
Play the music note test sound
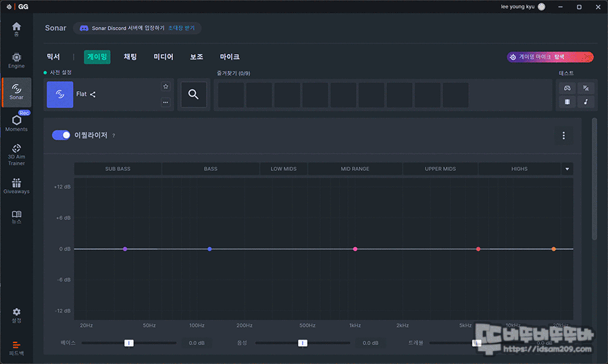(x=586, y=101)
